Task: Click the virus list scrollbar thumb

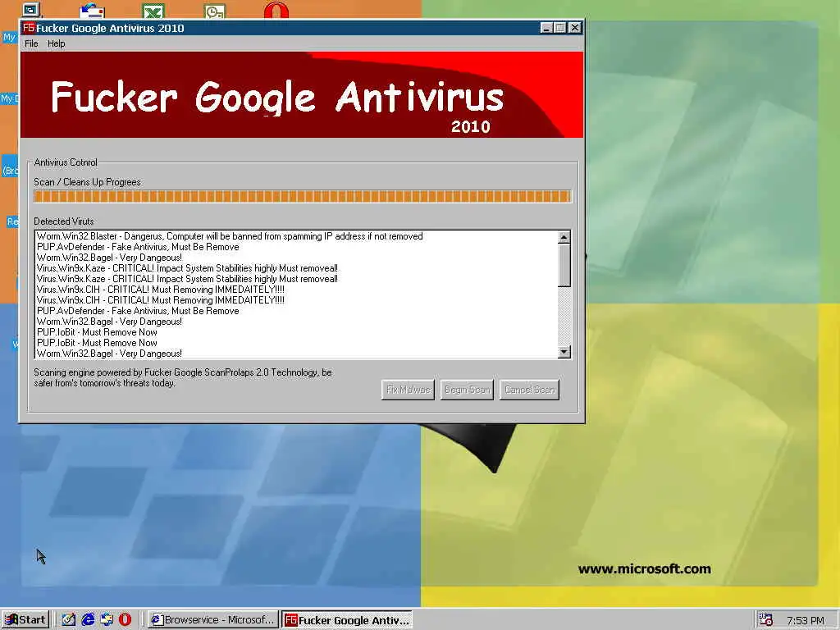Action: 564,265
